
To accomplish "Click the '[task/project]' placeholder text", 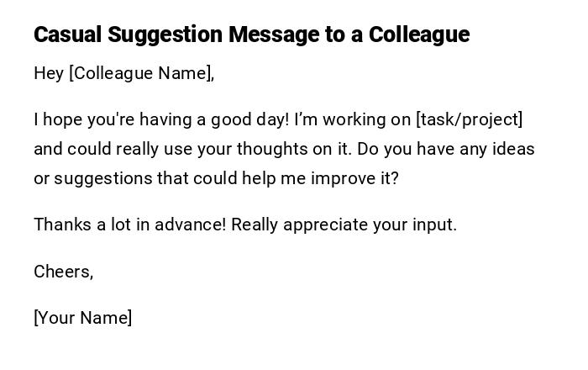I will (x=470, y=119).
